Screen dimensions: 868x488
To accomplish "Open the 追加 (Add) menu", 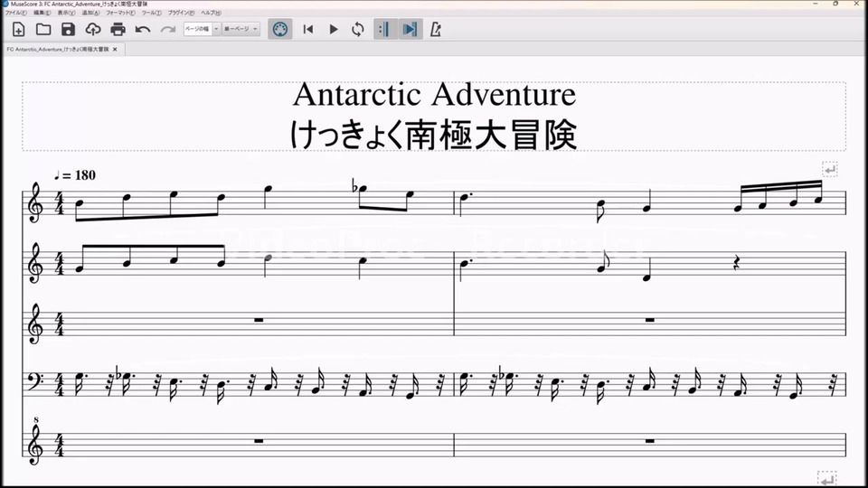I will pyautogui.click(x=90, y=12).
